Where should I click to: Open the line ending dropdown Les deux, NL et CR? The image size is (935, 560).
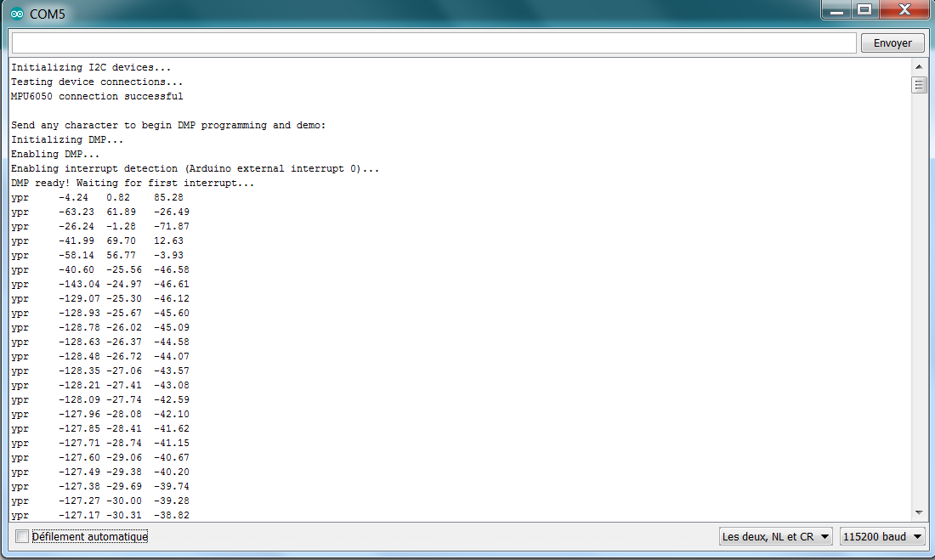pos(776,537)
